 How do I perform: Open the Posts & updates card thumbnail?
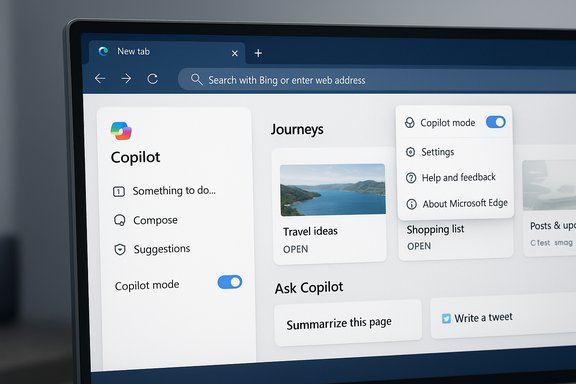point(549,185)
